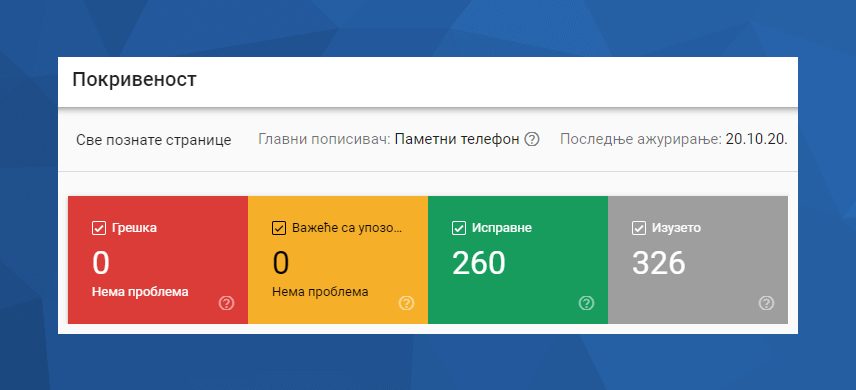Image resolution: width=856 pixels, height=390 pixels.
Task: Open help icon in the yellow Важеће са упозорењима card
Action: click(406, 303)
